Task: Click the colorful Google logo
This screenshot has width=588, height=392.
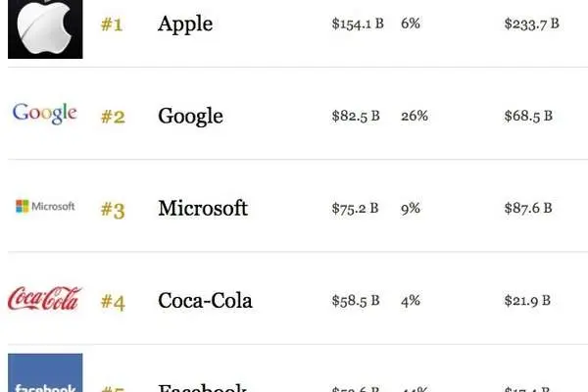Action: 45,113
